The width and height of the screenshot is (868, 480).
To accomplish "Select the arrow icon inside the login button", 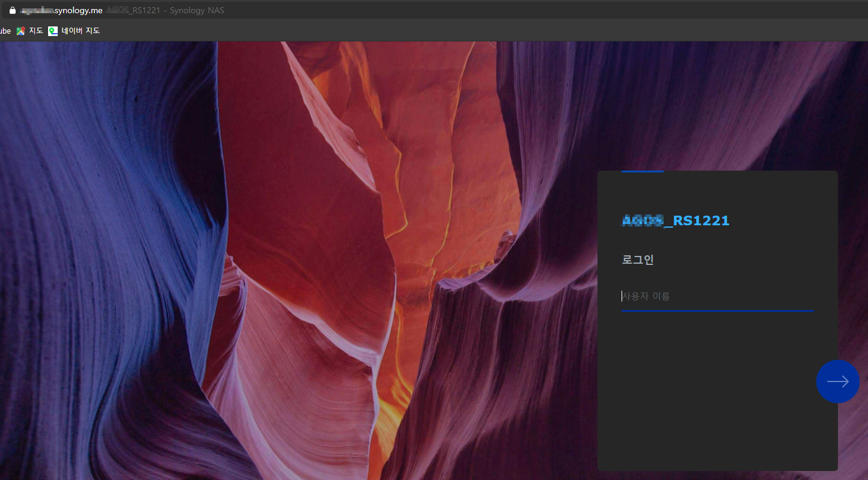I will tap(838, 381).
